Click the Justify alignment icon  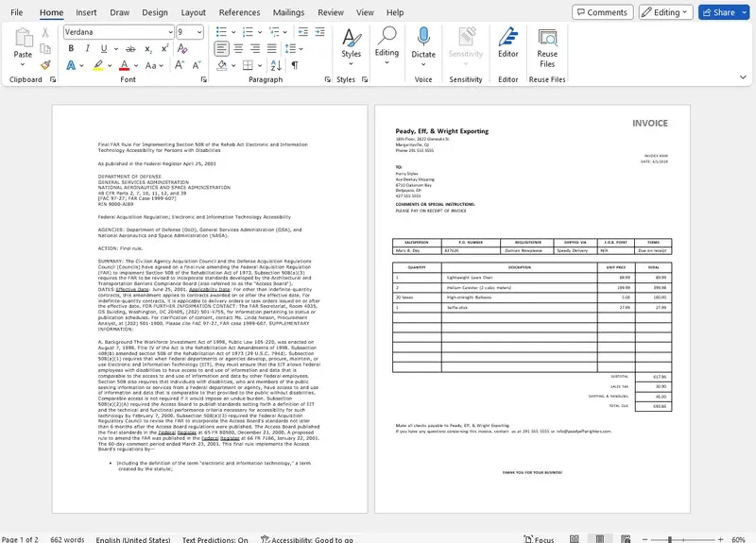point(272,49)
